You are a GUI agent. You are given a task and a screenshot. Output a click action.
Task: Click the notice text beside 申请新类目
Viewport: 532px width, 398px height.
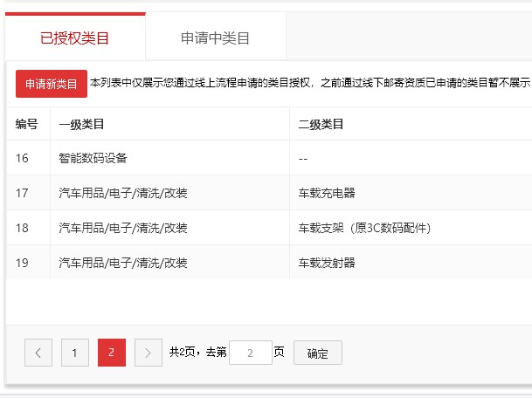pos(310,83)
